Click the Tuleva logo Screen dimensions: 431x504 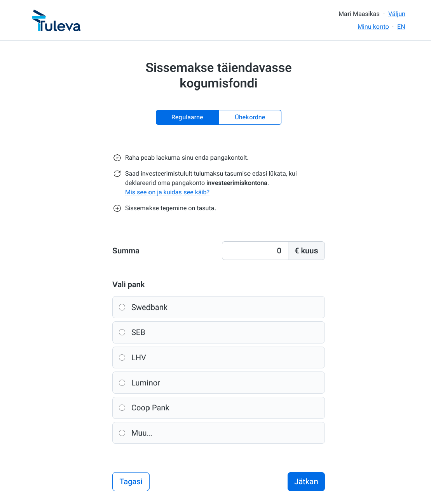[56, 21]
